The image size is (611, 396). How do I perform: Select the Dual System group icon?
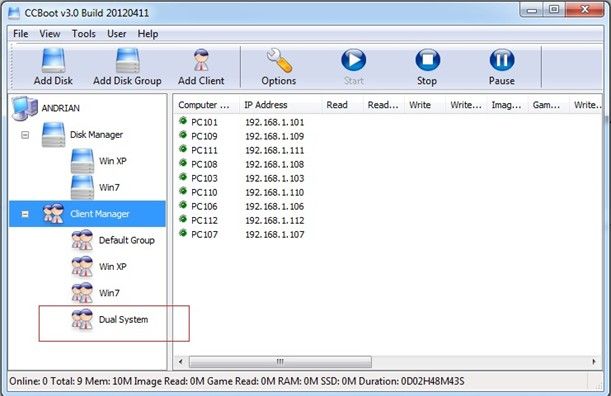pos(82,319)
